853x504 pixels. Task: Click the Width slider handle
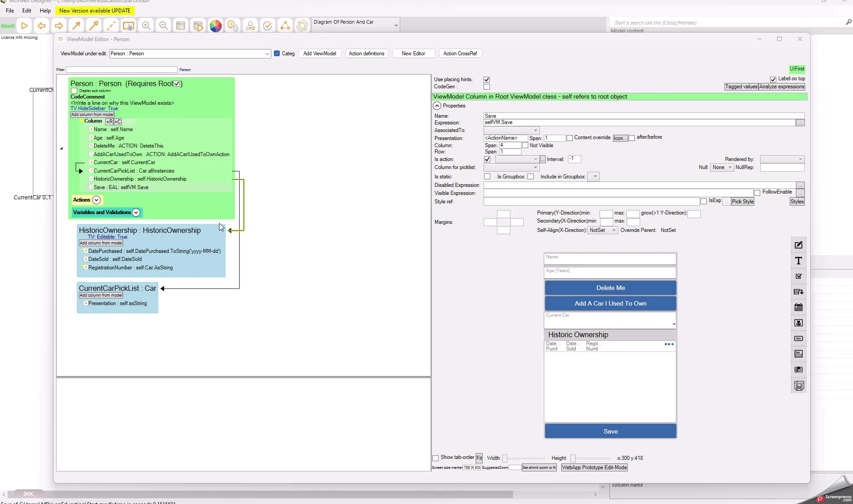[505, 459]
